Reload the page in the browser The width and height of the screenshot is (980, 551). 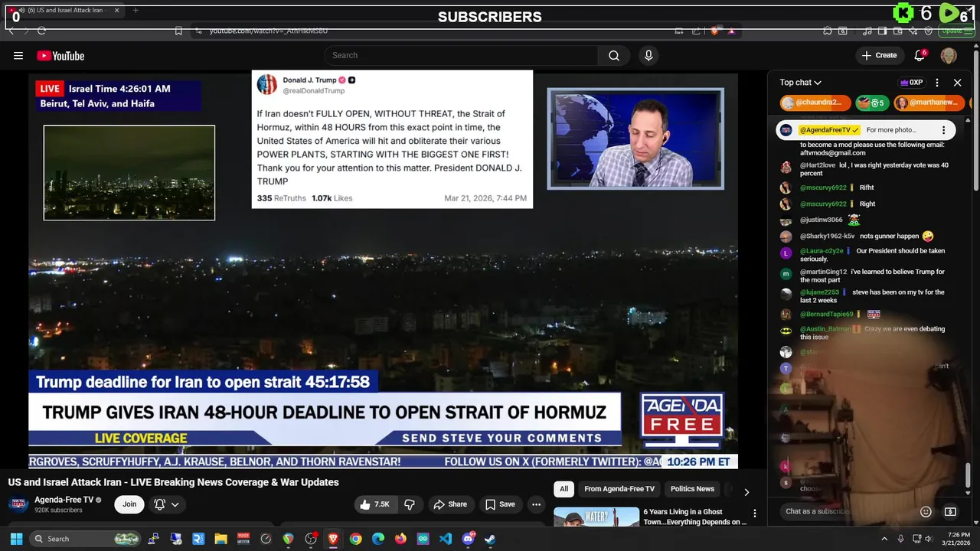pos(41,31)
